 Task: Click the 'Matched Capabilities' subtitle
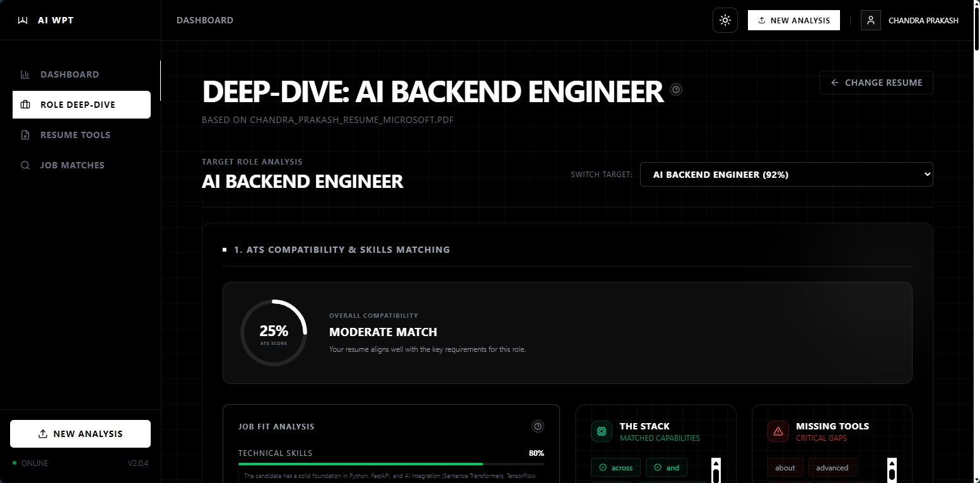point(660,438)
